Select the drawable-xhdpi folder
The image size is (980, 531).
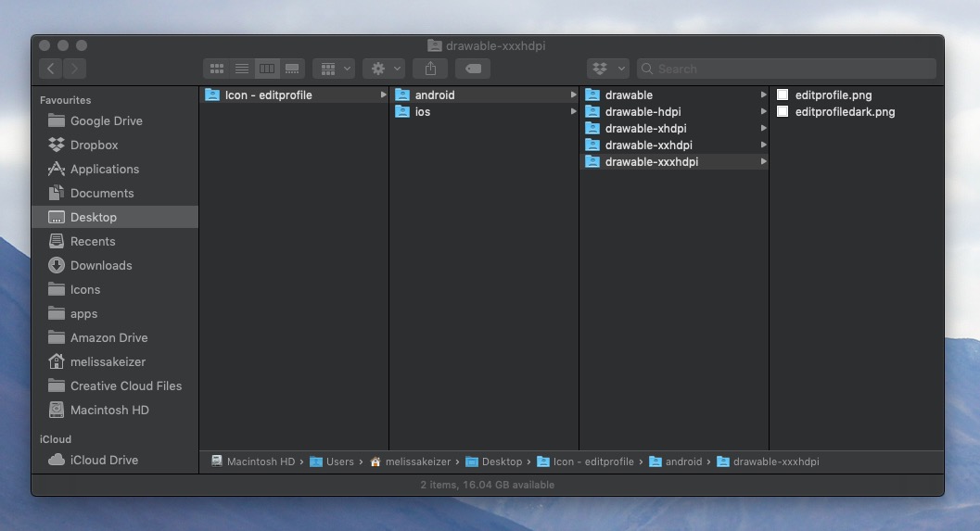click(x=674, y=128)
